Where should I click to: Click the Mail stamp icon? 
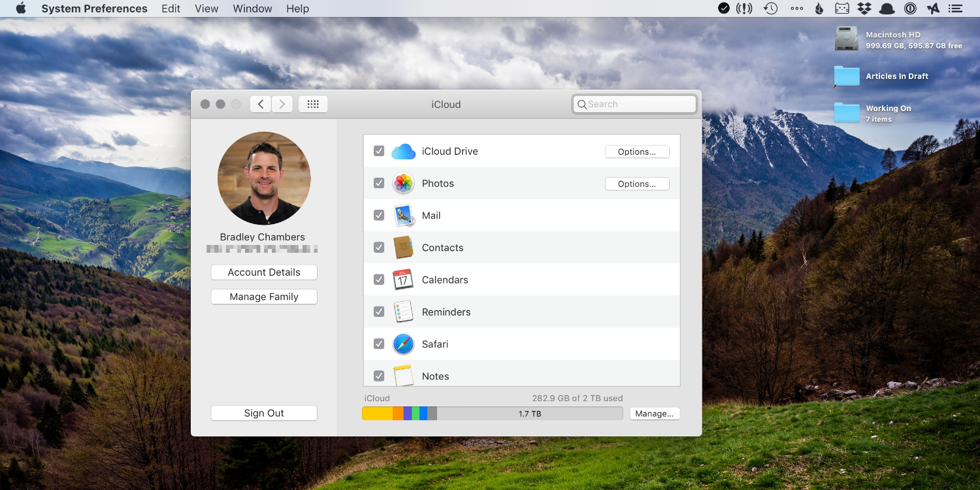(403, 216)
